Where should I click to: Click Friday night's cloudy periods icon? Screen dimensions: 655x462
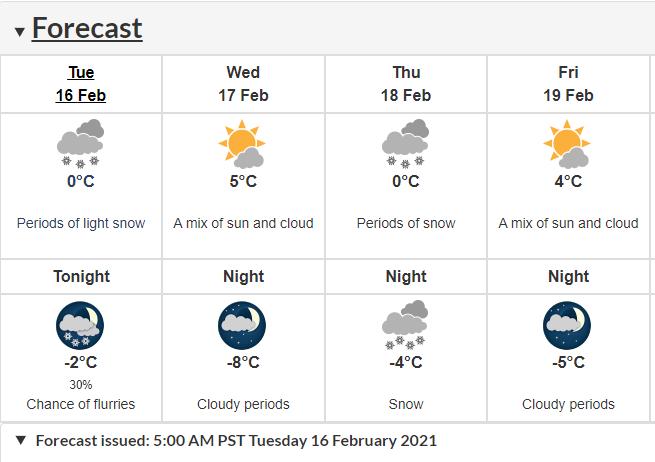pyautogui.click(x=567, y=325)
